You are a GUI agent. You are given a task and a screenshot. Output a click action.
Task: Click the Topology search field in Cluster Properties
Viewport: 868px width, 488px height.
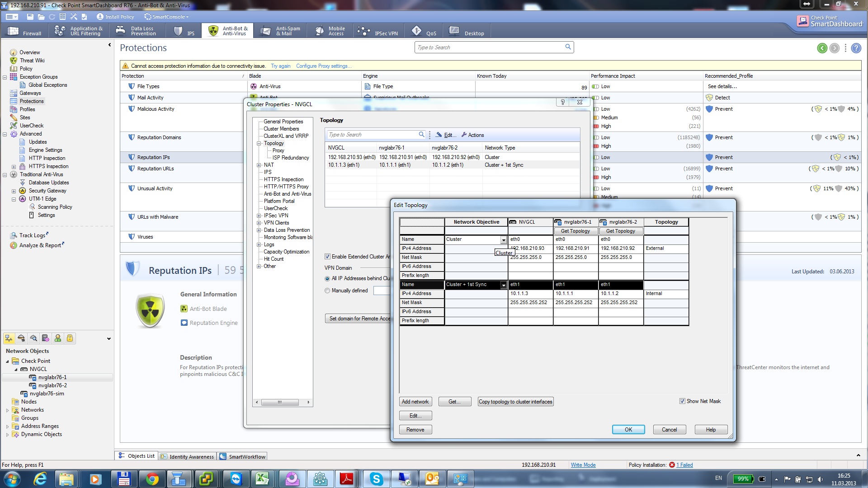tap(376, 135)
